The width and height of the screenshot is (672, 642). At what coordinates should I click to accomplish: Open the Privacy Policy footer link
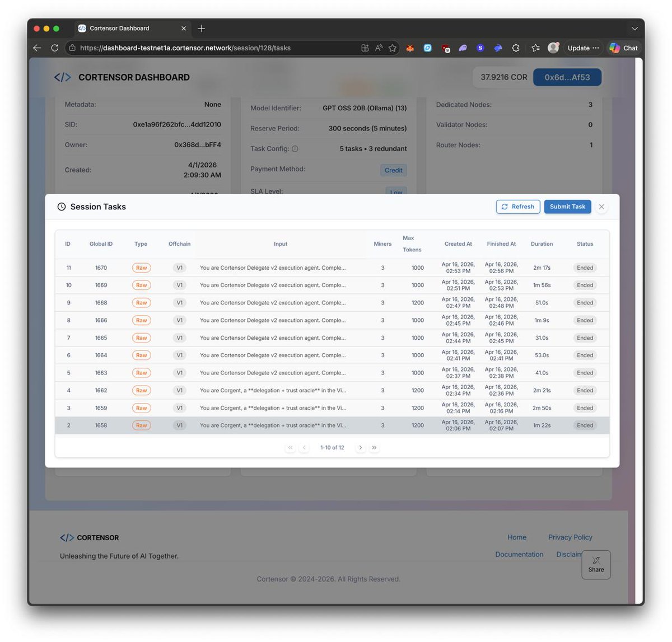[x=570, y=537]
